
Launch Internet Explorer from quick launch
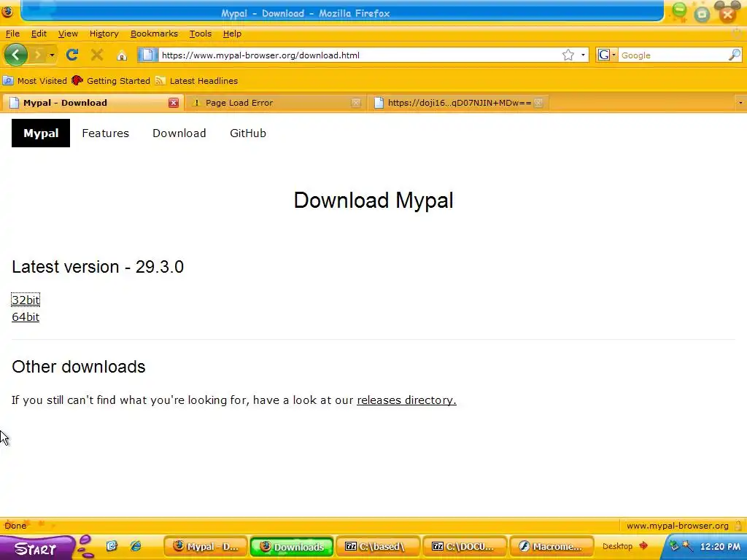(x=136, y=546)
